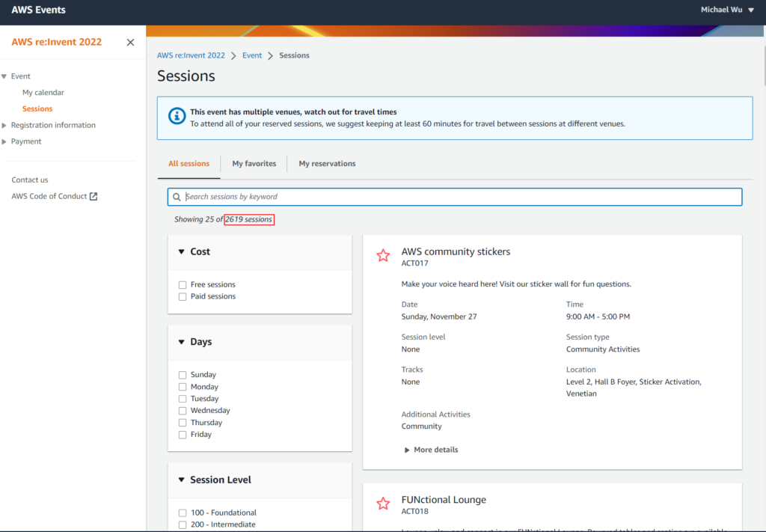Click the magnifier icon in the search bar

[177, 197]
